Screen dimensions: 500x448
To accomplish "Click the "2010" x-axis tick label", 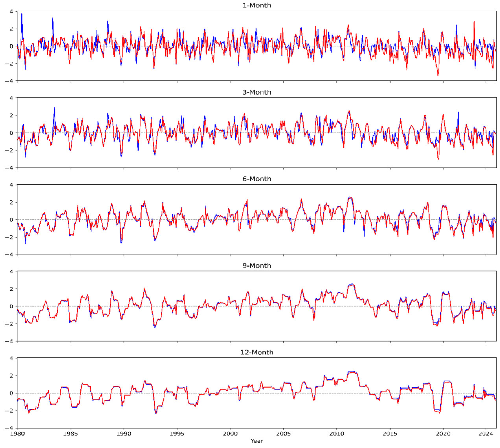I will [x=337, y=434].
